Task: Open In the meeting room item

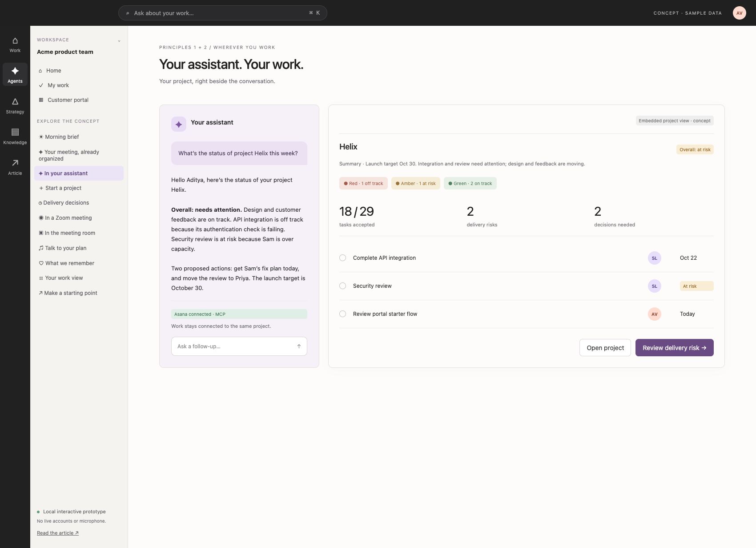Action: 79,233
